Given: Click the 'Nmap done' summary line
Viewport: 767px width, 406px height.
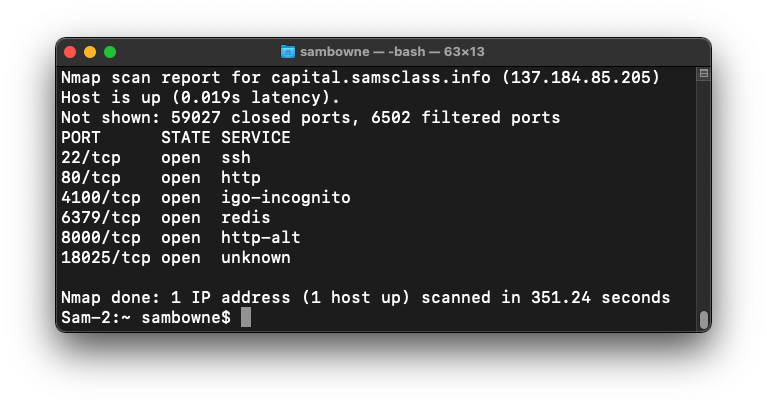Looking at the screenshot, I should (x=365, y=298).
